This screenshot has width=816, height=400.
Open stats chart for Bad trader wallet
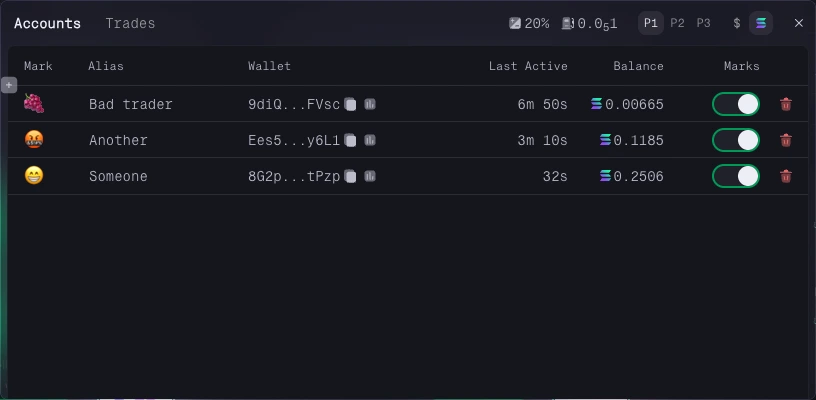370,104
